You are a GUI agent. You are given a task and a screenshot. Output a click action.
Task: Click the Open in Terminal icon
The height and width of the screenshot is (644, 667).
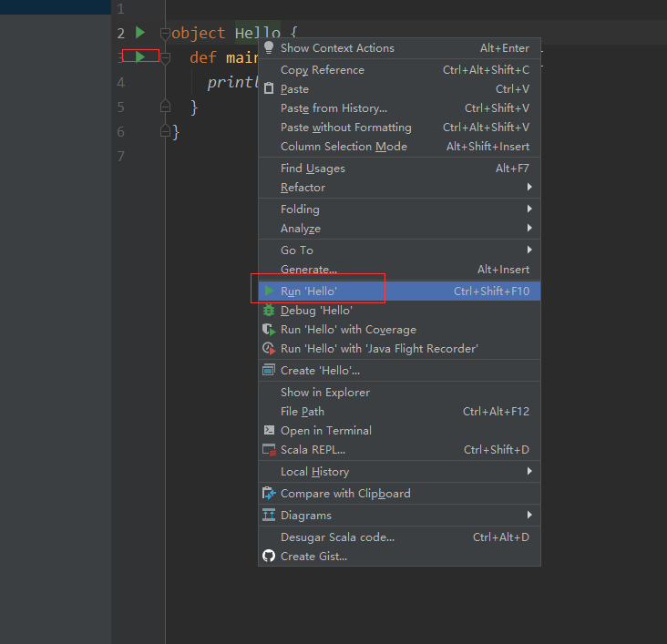(x=269, y=430)
